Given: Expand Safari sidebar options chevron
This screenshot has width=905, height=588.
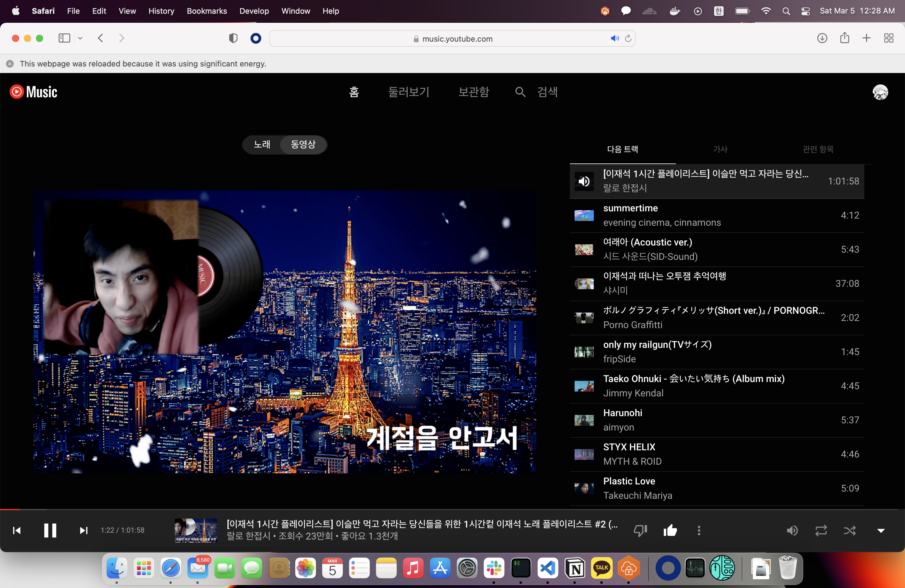Looking at the screenshot, I should pos(80,38).
